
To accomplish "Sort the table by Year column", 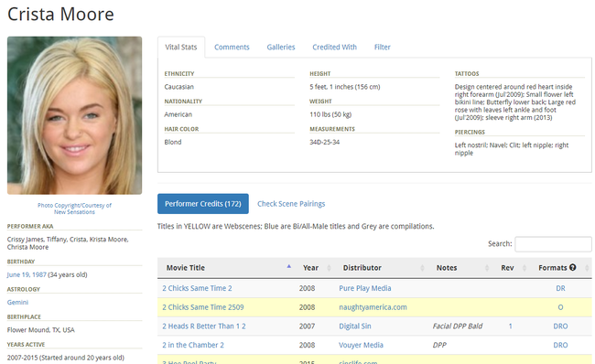I will click(316, 268).
